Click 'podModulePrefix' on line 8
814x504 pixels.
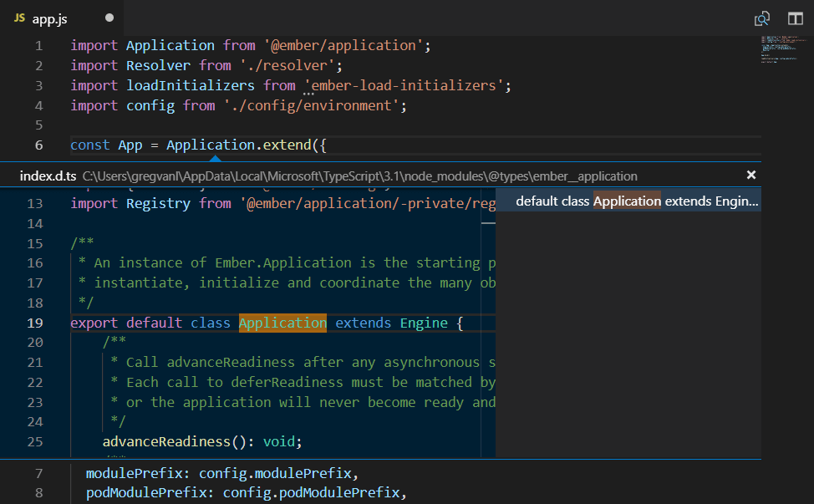point(147,492)
